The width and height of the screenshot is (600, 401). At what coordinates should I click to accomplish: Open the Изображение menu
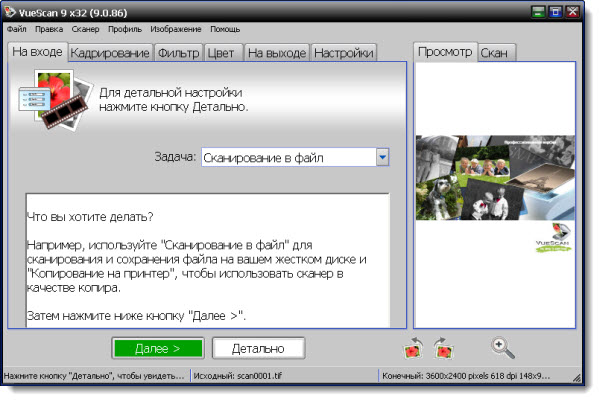pos(176,29)
